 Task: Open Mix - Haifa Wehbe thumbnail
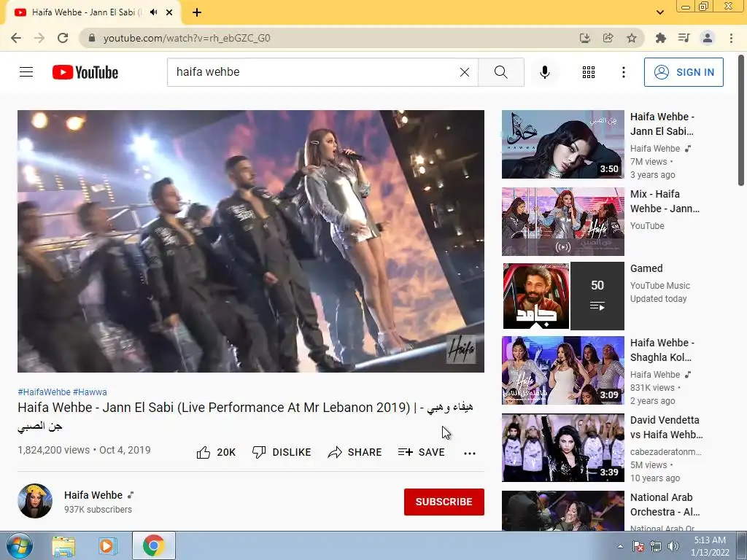click(x=562, y=222)
